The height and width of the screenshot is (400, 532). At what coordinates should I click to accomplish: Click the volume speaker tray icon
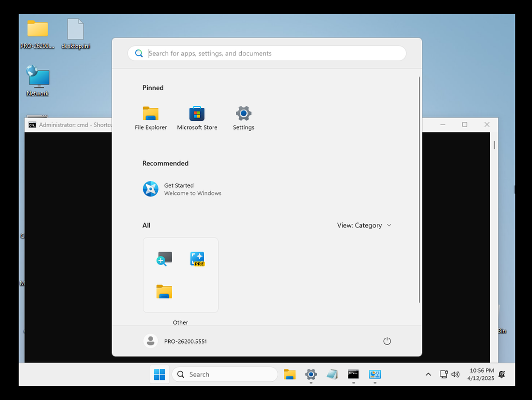(455, 374)
